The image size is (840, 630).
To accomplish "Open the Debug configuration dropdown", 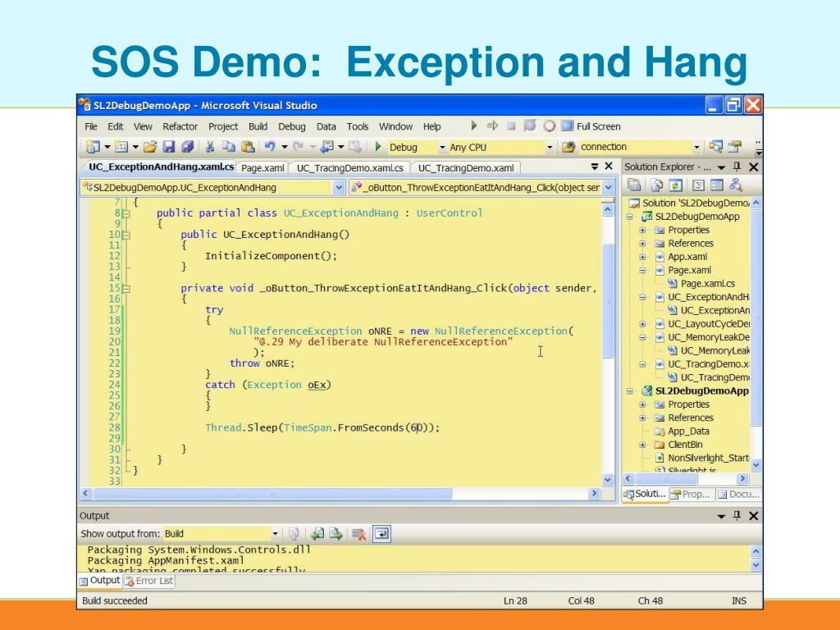I will pos(442,147).
